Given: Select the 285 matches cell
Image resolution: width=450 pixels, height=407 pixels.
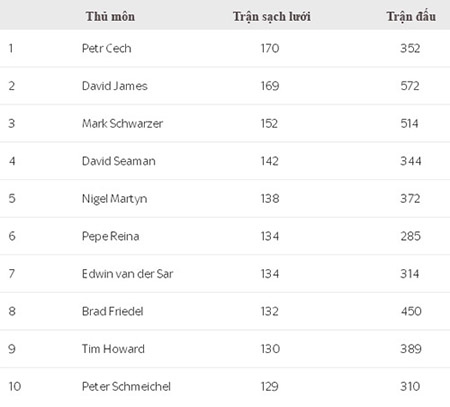Looking at the screenshot, I should 410,236.
